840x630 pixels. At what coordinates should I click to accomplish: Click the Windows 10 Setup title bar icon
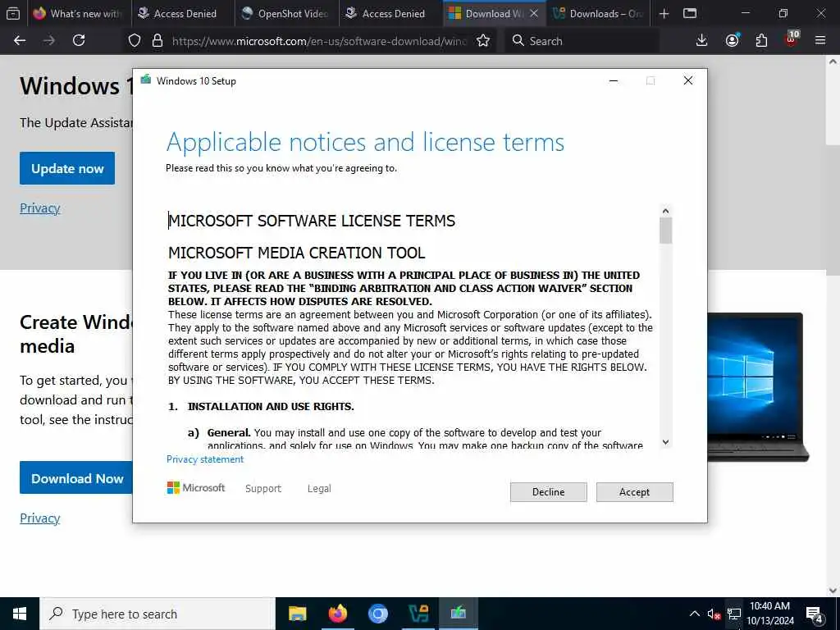click(146, 80)
